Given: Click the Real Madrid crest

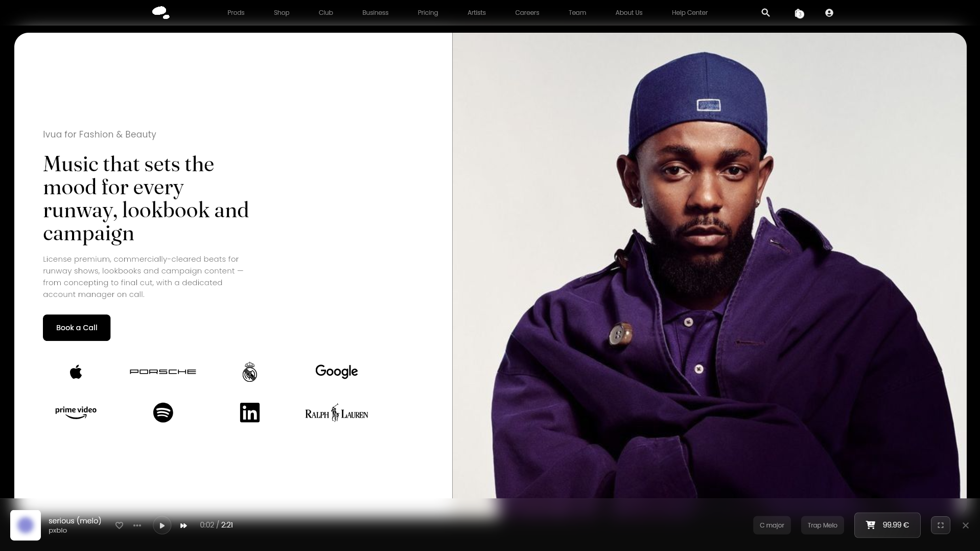Looking at the screenshot, I should point(250,372).
